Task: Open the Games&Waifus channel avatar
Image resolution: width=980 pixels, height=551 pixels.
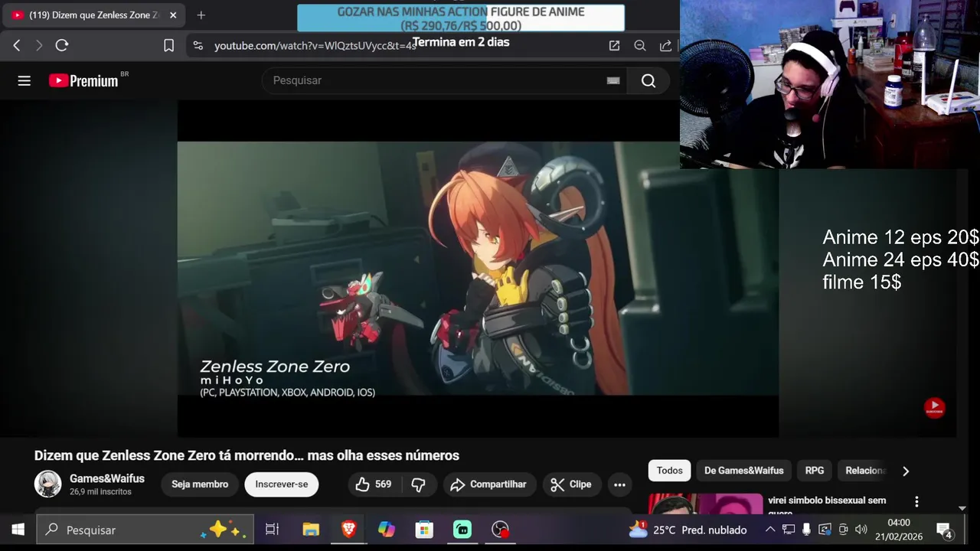Action: pyautogui.click(x=47, y=484)
